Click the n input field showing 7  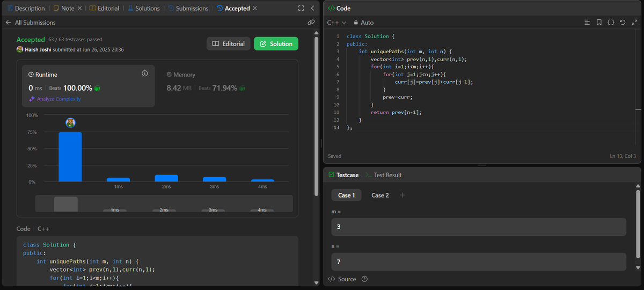click(x=479, y=262)
